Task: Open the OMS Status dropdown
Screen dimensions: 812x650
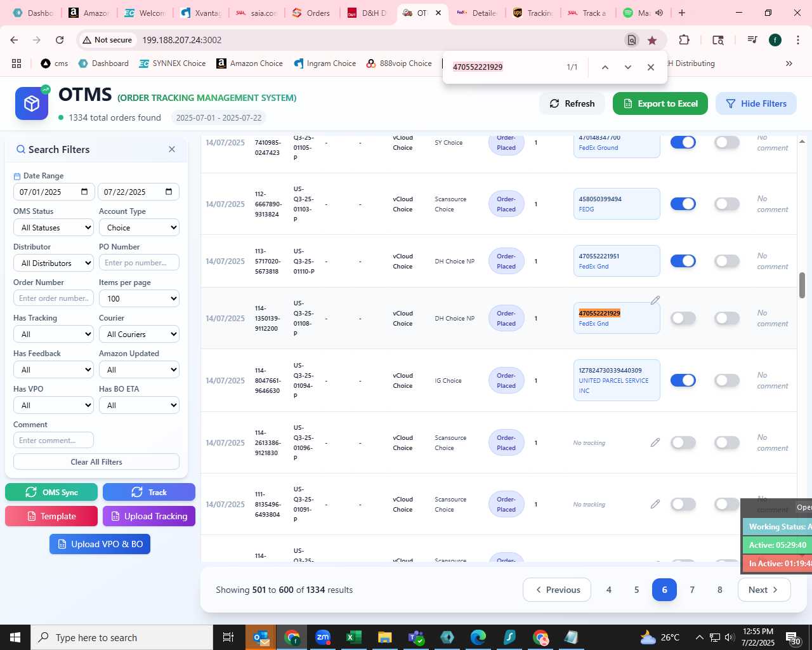Action: [x=53, y=227]
